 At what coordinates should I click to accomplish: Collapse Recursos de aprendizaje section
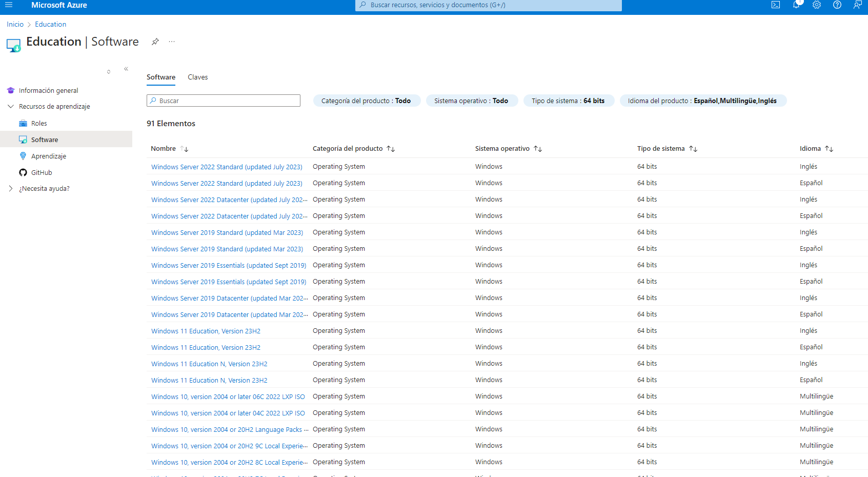(x=11, y=106)
